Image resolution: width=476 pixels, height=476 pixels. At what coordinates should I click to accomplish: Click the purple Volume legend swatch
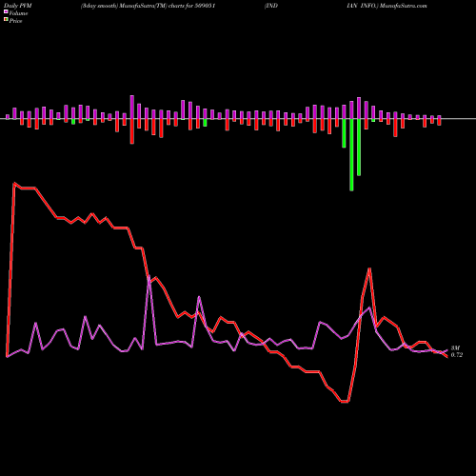point(6,11)
